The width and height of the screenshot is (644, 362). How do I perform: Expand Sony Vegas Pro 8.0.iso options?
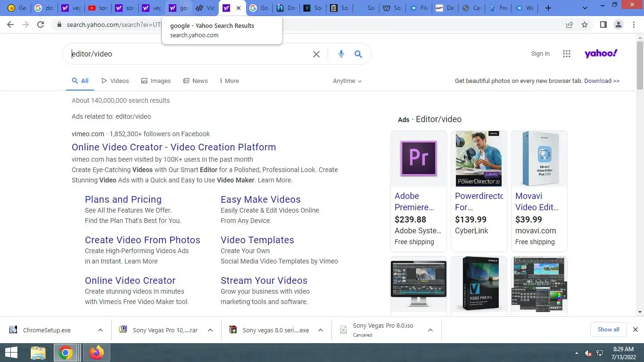430,330
